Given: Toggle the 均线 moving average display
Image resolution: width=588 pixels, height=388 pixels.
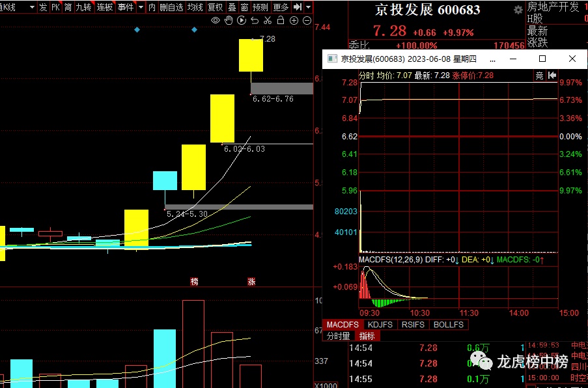Looking at the screenshot, I should (195, 7).
